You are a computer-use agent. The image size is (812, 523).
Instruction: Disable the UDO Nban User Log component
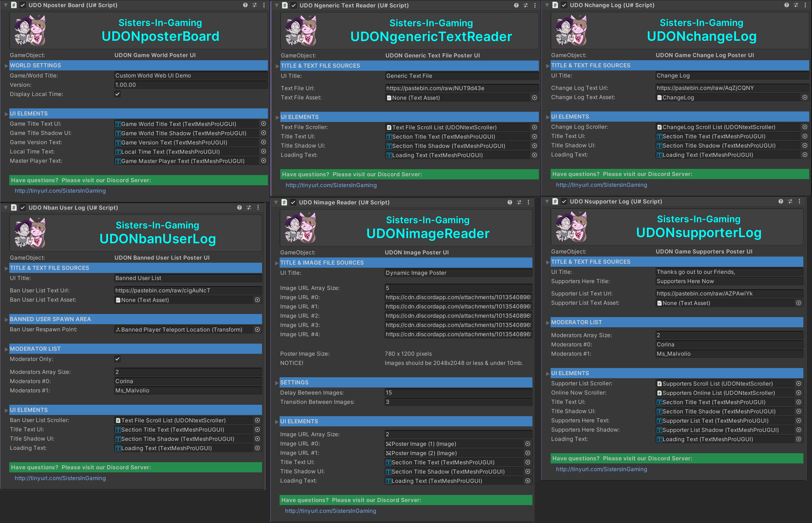pos(23,207)
